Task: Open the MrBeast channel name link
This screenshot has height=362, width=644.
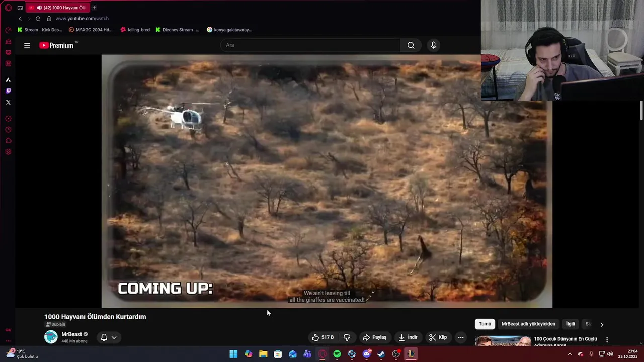Action: [71, 334]
